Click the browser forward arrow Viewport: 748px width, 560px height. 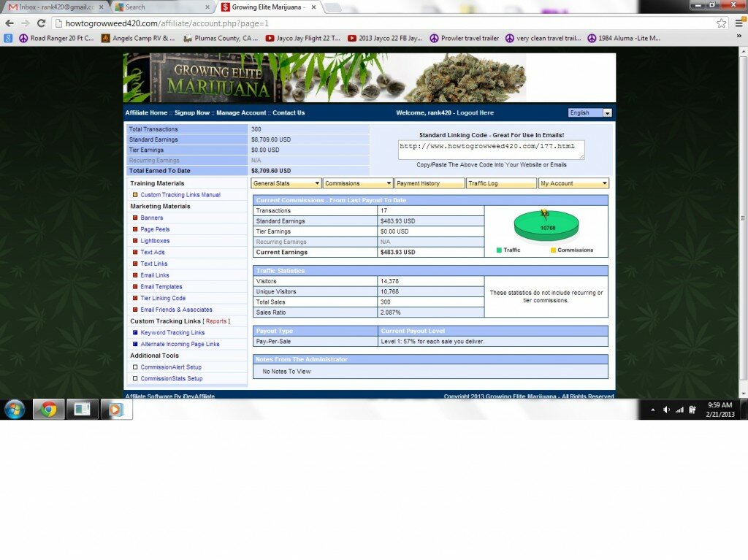point(26,23)
